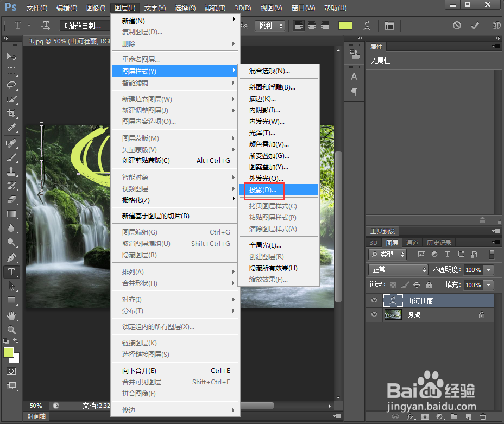Click the green text color swatch
The height and width of the screenshot is (424, 504).
[345, 26]
